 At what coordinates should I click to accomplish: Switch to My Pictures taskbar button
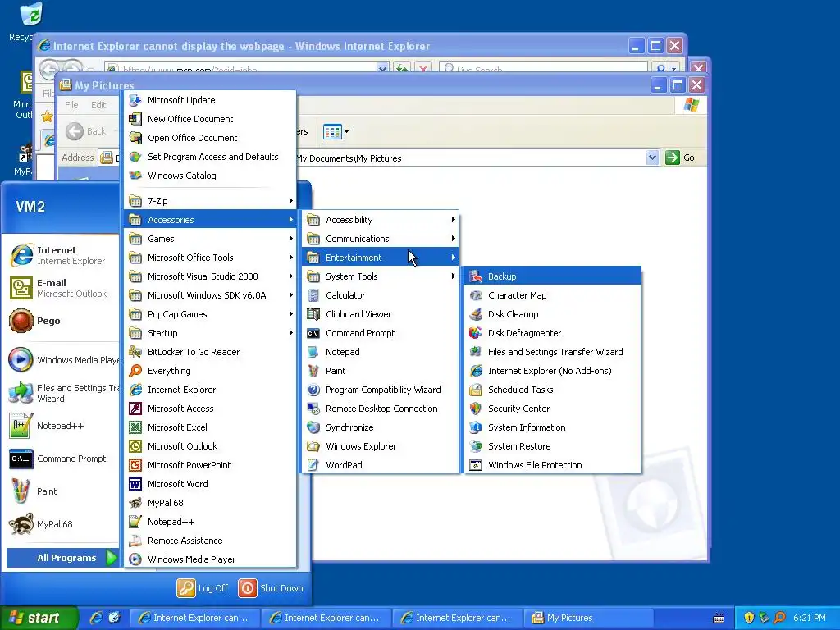[588, 618]
